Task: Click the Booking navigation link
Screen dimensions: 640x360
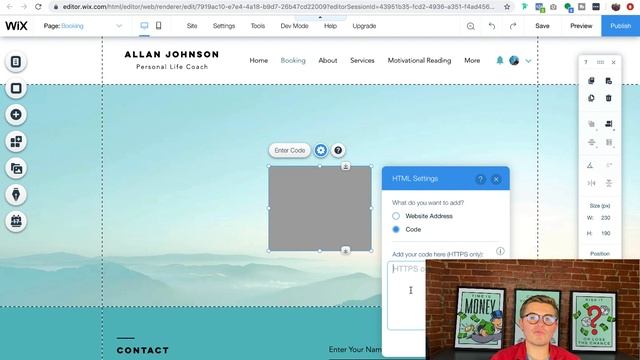Action: click(x=293, y=60)
